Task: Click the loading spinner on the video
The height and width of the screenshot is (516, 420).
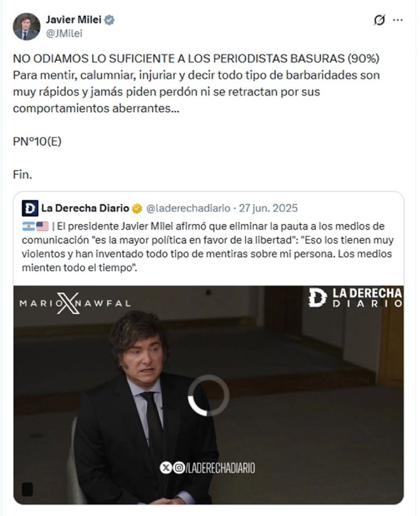Action: pyautogui.click(x=208, y=395)
